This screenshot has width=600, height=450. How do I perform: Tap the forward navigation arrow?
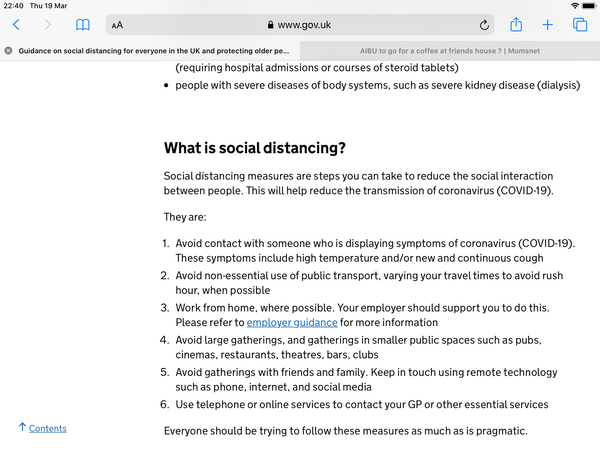coord(48,25)
